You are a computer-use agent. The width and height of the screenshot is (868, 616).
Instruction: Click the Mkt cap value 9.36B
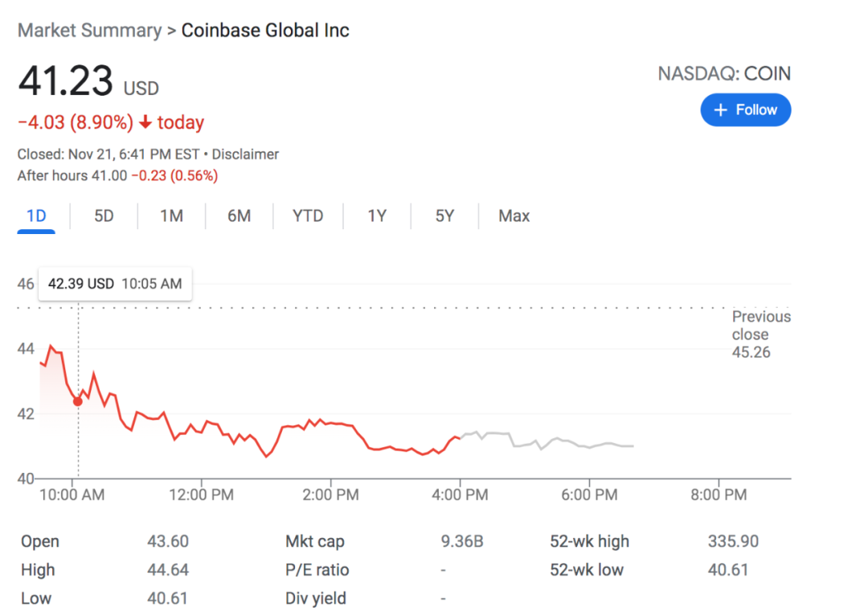coord(462,541)
